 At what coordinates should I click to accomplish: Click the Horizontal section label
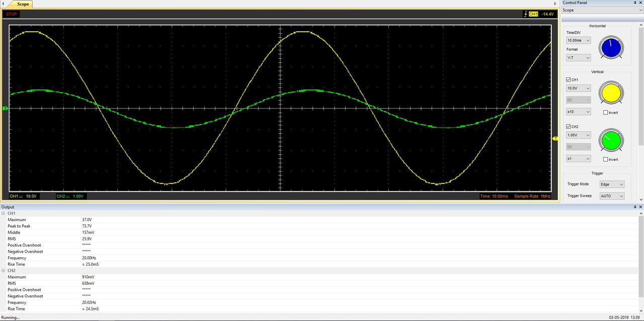[597, 26]
